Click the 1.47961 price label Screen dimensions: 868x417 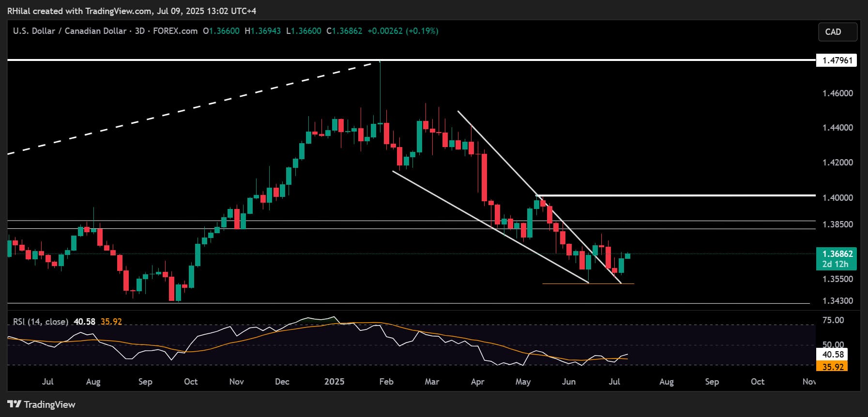[x=836, y=60]
